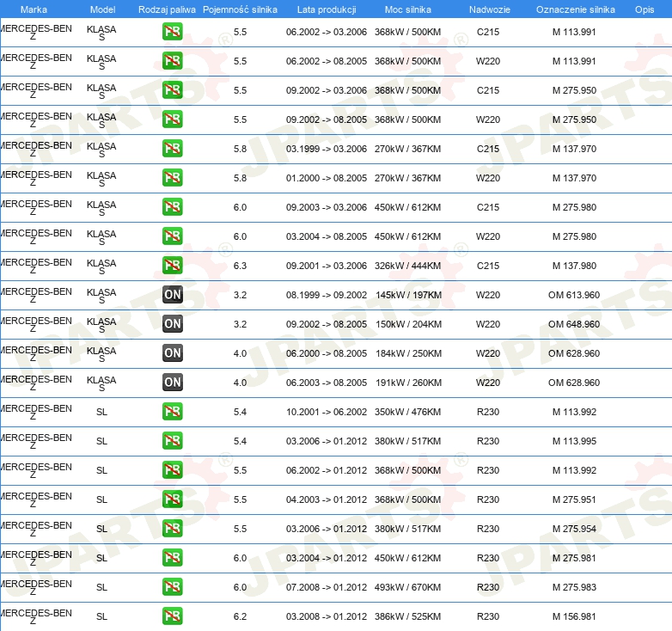Select the ON fuel icon in the 191kW row
Viewport: 672px width, 631px height.
point(172,383)
